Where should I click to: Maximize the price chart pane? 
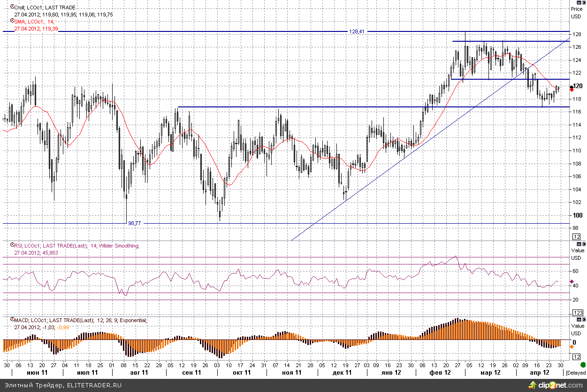pos(578,2)
